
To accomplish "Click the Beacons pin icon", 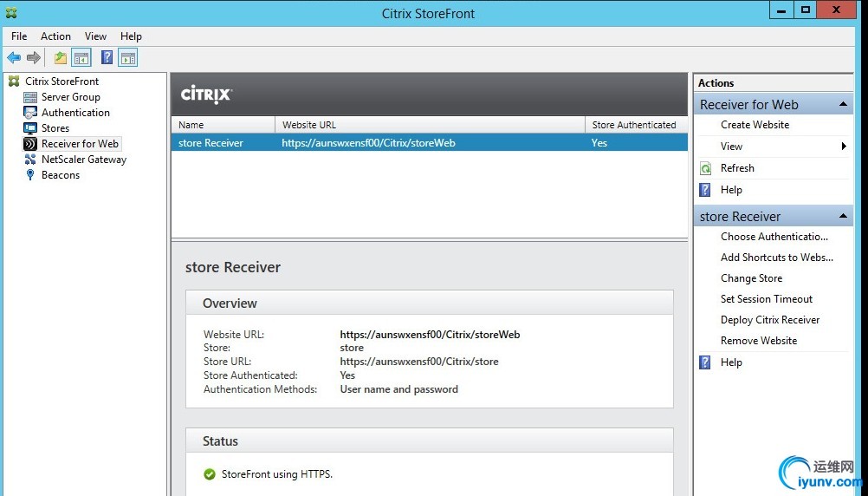I will (x=30, y=174).
